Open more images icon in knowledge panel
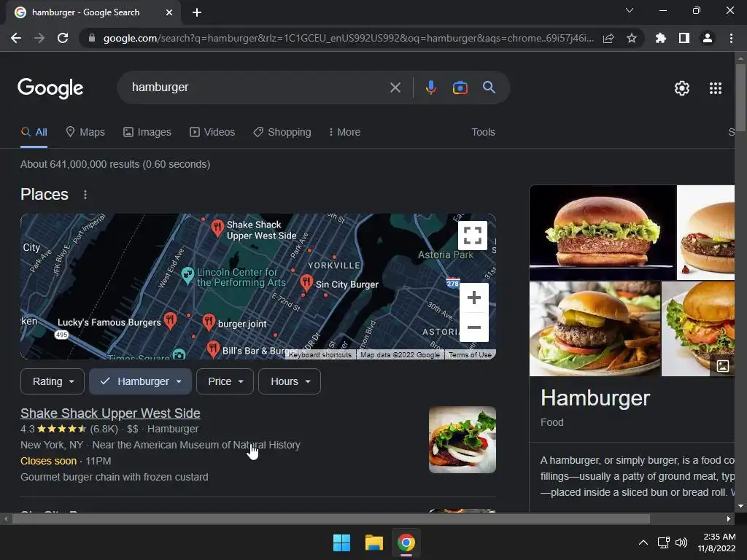 (723, 366)
